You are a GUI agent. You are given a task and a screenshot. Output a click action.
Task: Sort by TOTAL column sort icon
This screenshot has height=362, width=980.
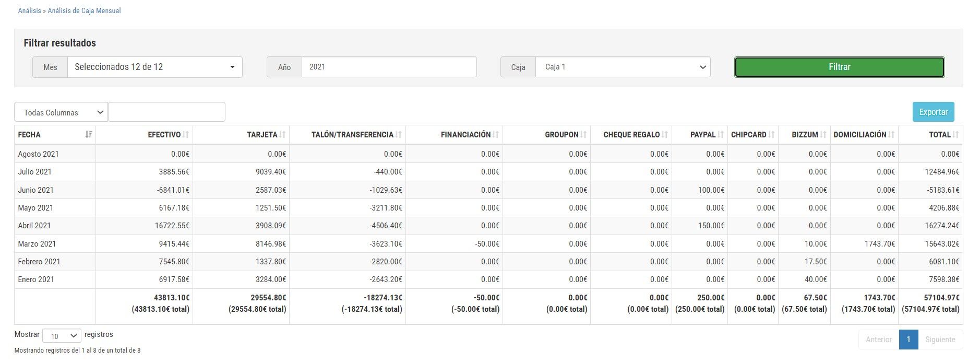pyautogui.click(x=955, y=135)
